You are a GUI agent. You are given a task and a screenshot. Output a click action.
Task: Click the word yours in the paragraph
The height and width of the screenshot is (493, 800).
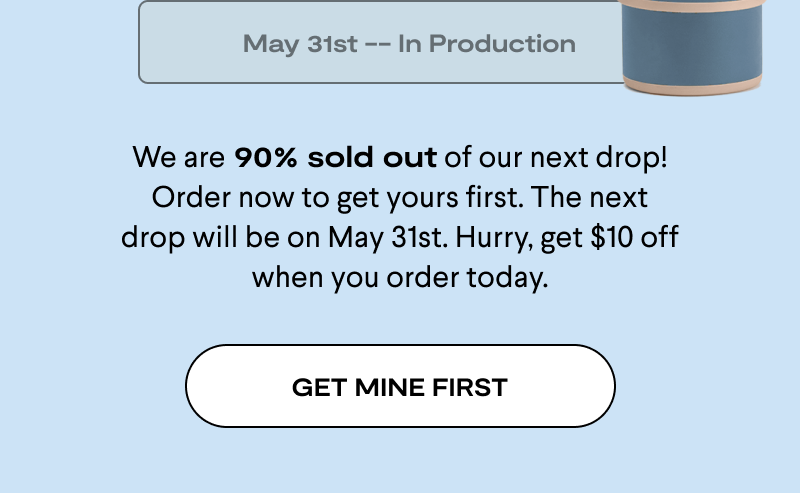422,199
